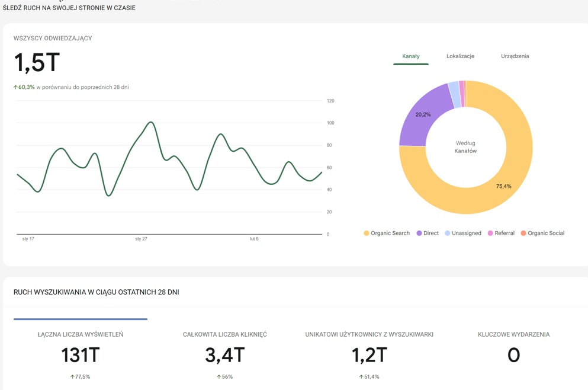Click the purple Direct legend dot

click(419, 234)
